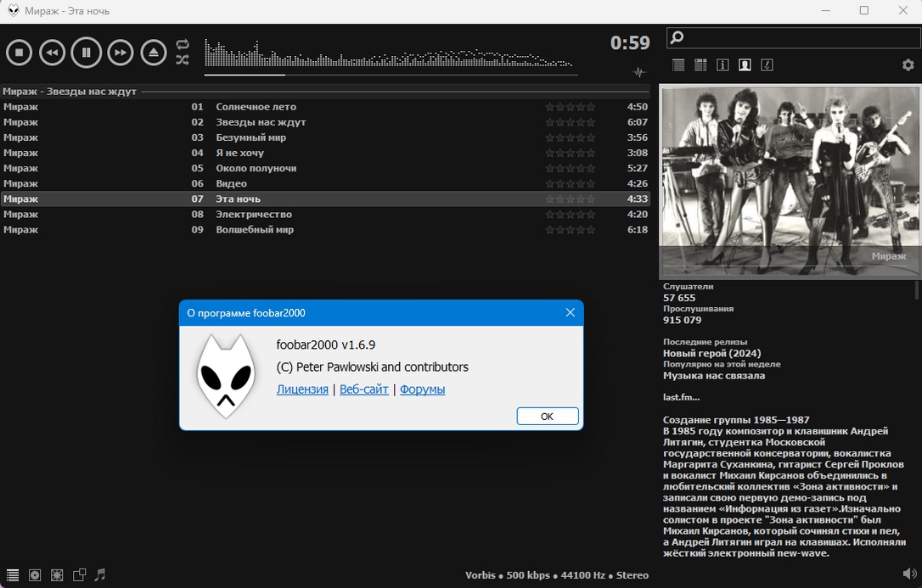
Task: Maximize the foobar2000 window
Action: [863, 10]
